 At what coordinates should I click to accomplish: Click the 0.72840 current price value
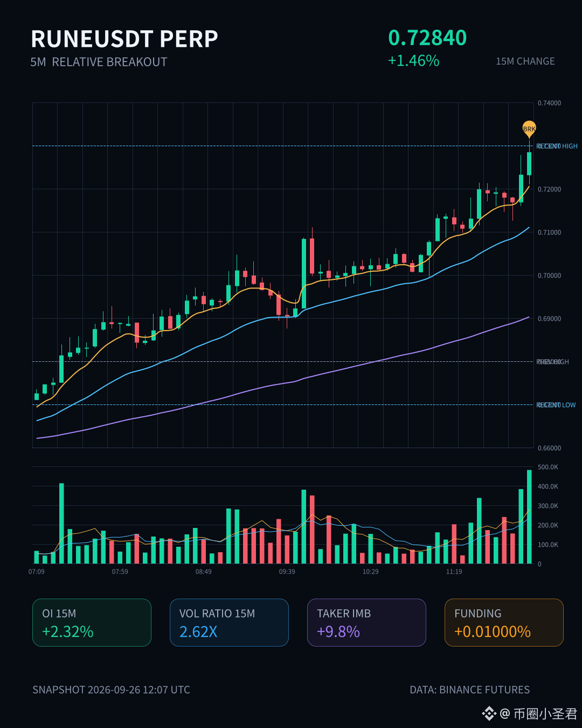(x=427, y=38)
